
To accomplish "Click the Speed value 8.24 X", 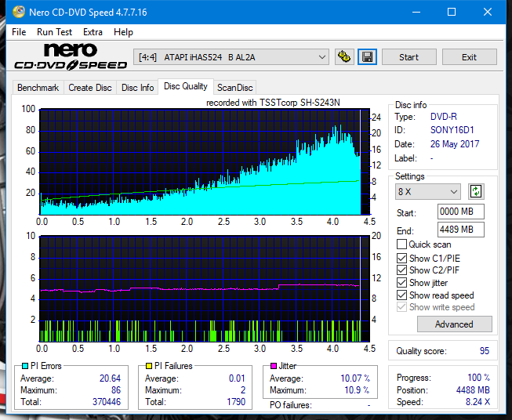I will click(478, 402).
